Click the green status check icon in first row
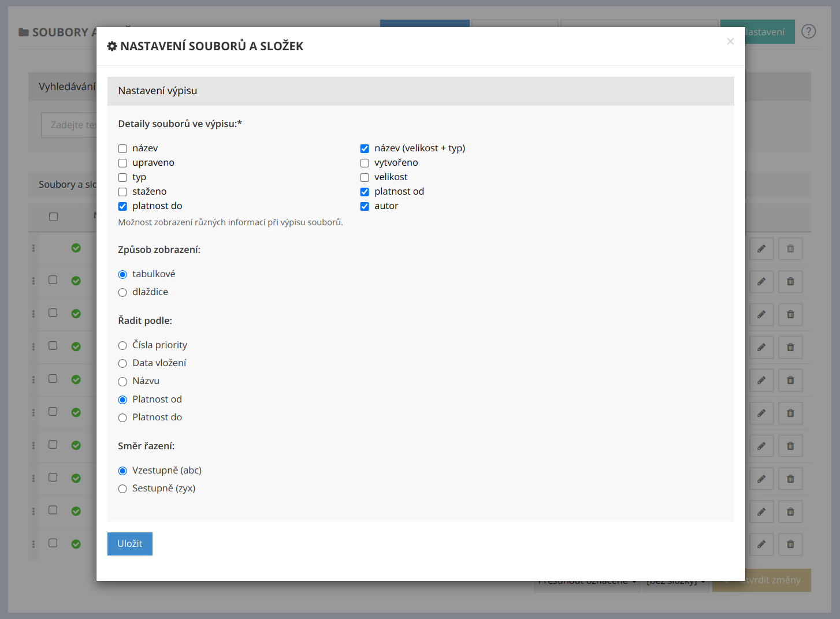This screenshot has height=619, width=840. point(76,248)
